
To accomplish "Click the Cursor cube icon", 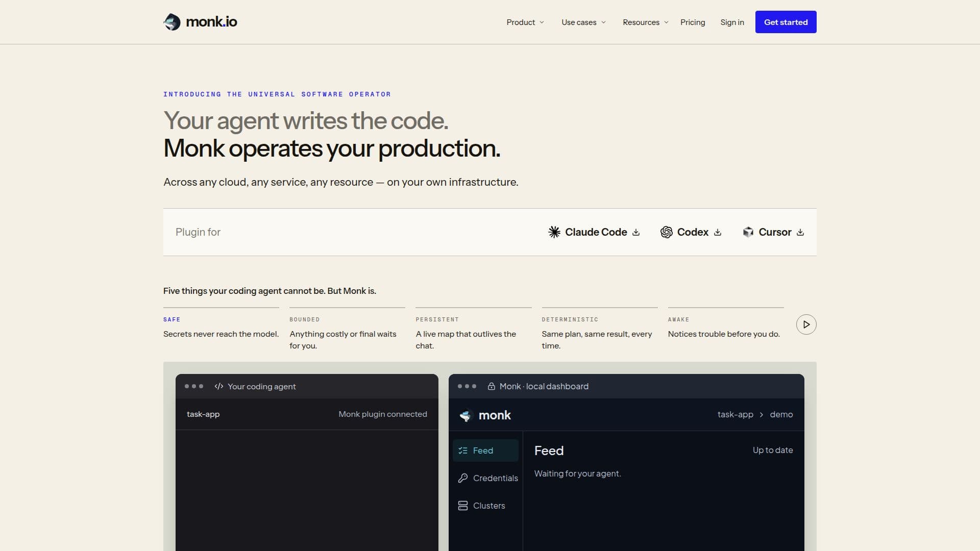I will (x=748, y=232).
